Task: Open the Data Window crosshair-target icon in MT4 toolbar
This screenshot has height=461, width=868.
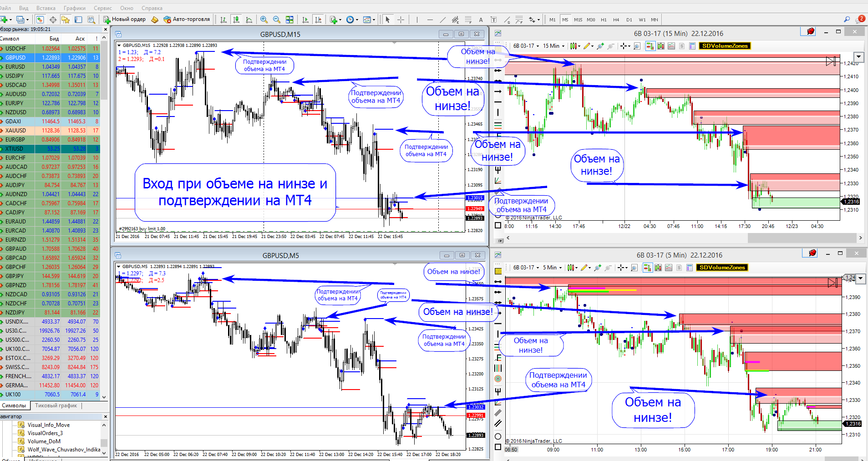Action: [x=53, y=20]
